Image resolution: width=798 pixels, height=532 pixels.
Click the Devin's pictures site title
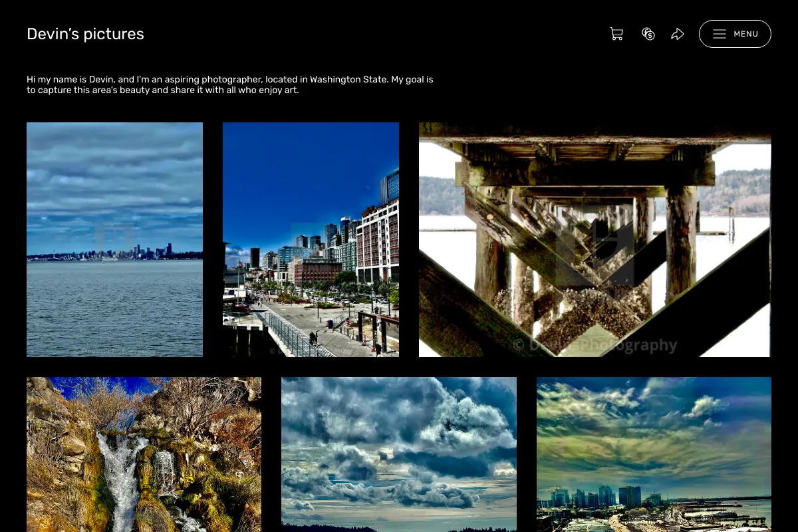(x=85, y=34)
